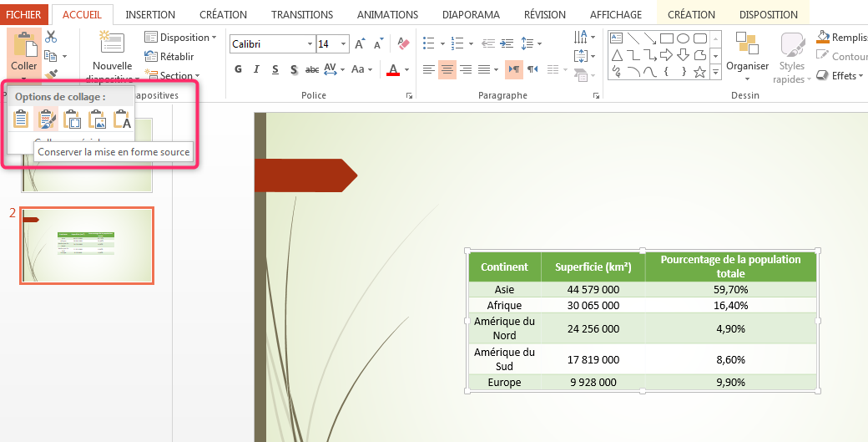Toggle italic (I) formatting
This screenshot has height=442, width=868.
tap(256, 69)
